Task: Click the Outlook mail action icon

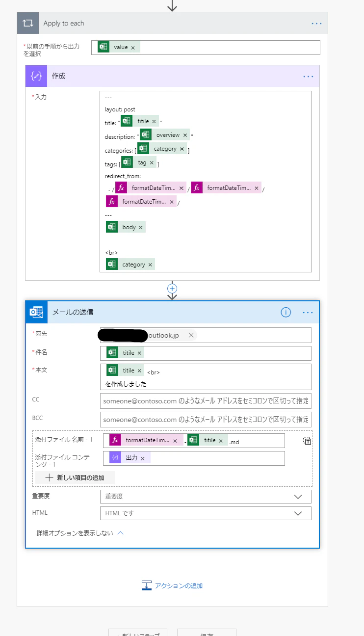Action: (x=37, y=312)
